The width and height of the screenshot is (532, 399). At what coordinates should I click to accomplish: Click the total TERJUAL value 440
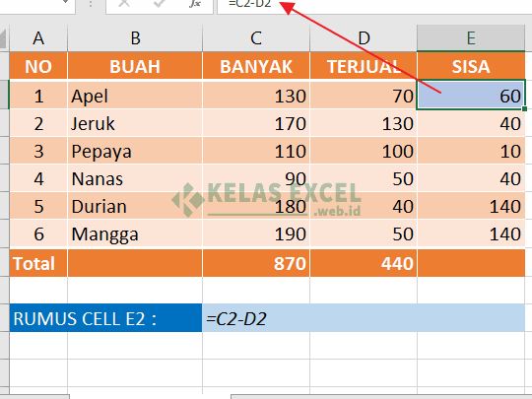click(x=364, y=263)
